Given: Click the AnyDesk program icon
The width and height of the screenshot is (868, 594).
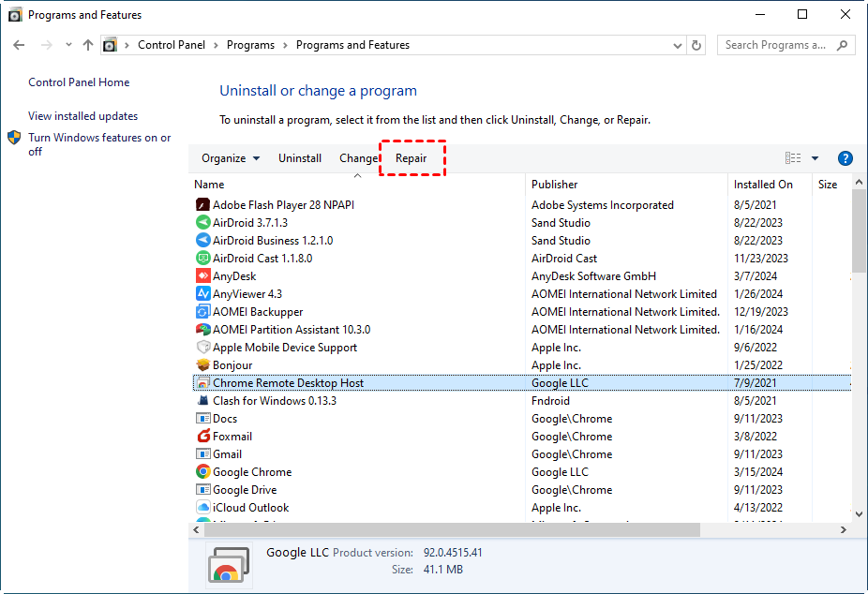Looking at the screenshot, I should (202, 276).
